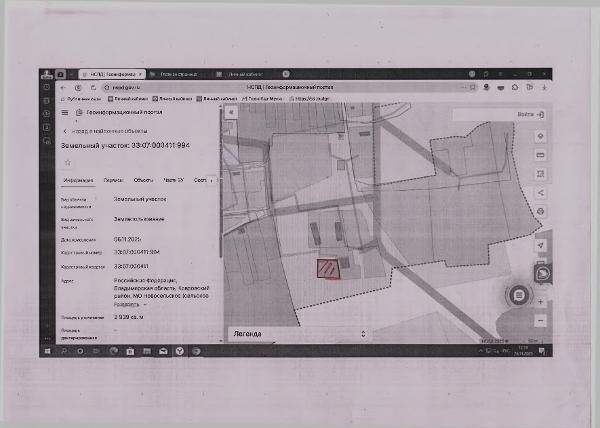This screenshot has height=428, width=600.
Task: Go back in browser history
Action: coord(63,88)
